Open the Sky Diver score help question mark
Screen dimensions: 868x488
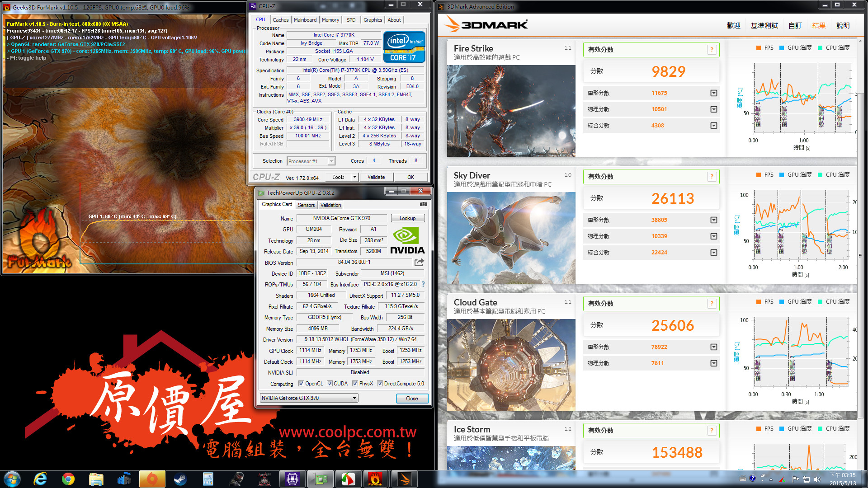coord(712,177)
